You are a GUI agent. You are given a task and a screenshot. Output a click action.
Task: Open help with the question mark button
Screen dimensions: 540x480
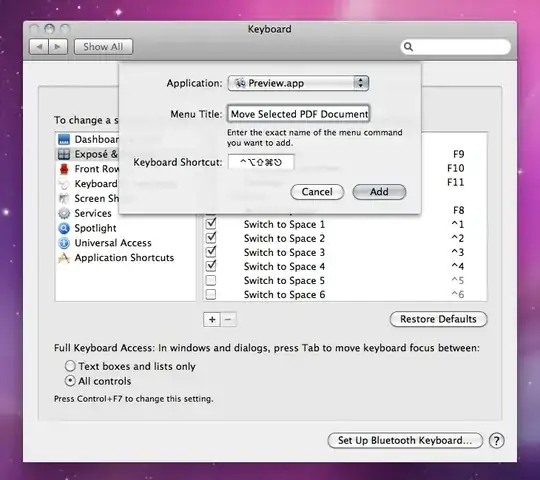[496, 441]
